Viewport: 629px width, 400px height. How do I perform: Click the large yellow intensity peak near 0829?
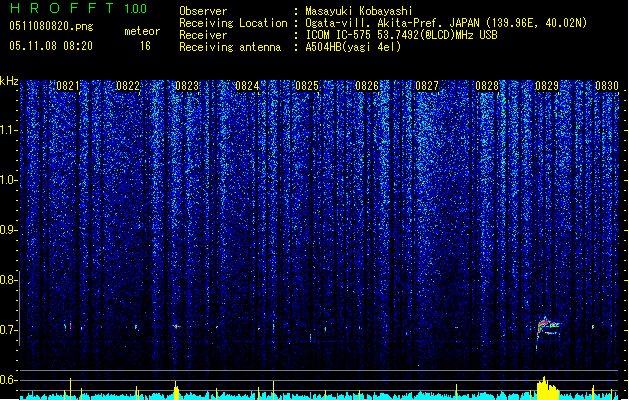click(548, 388)
